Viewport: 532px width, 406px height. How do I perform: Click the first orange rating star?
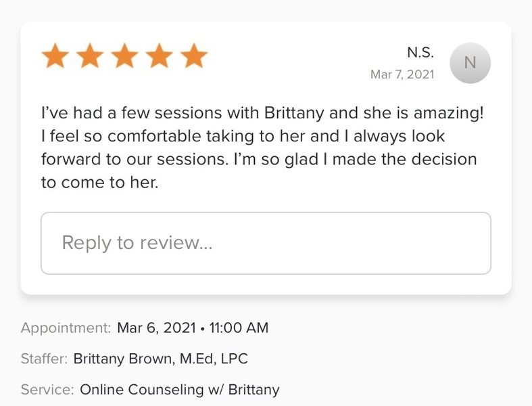coord(55,56)
